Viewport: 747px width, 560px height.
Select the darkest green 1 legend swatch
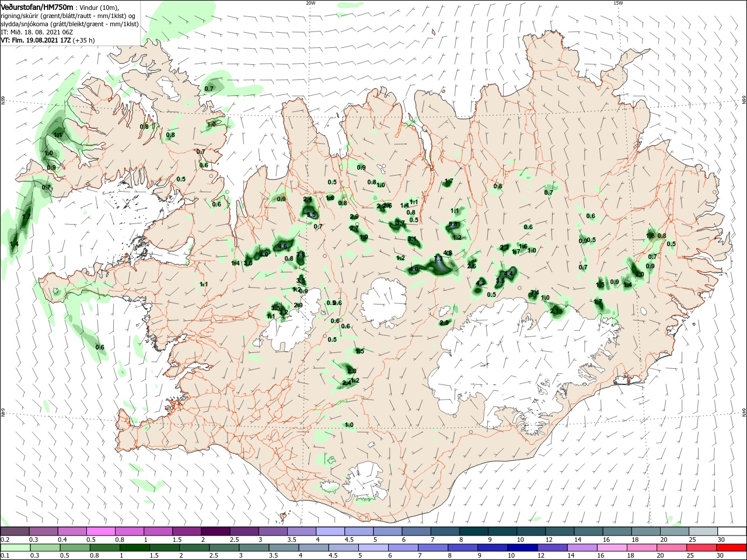[134, 548]
